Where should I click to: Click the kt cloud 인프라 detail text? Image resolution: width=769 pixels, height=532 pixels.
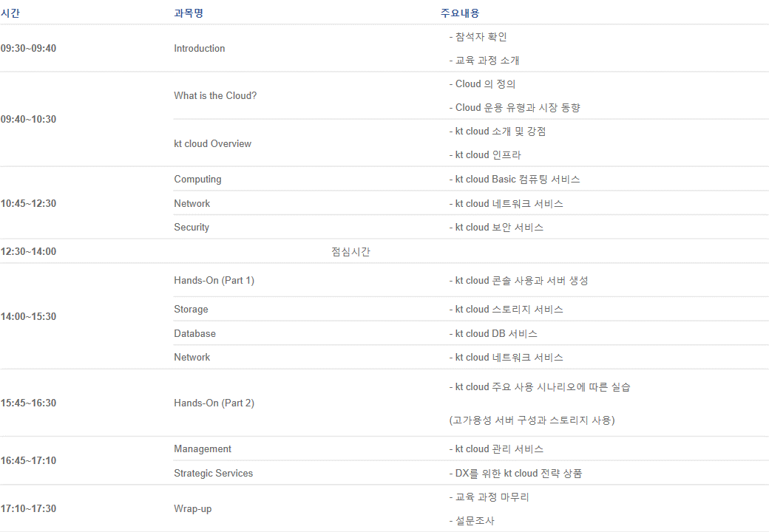click(489, 154)
